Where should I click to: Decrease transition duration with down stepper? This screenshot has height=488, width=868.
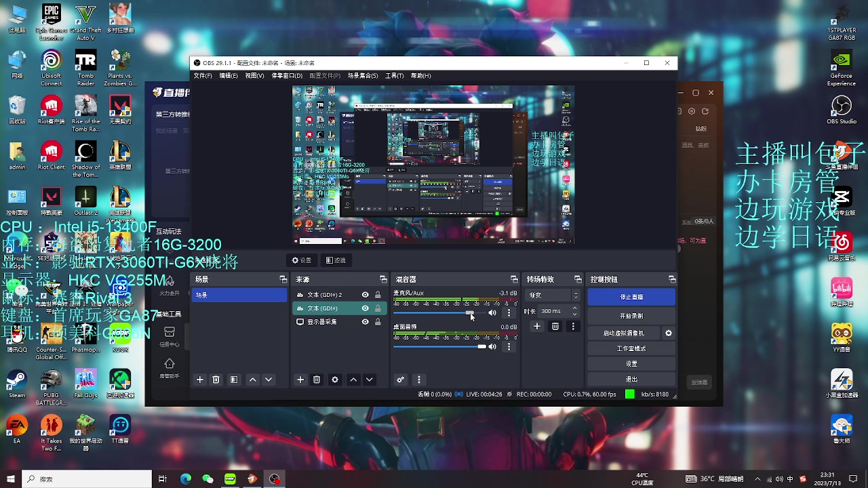pos(575,314)
